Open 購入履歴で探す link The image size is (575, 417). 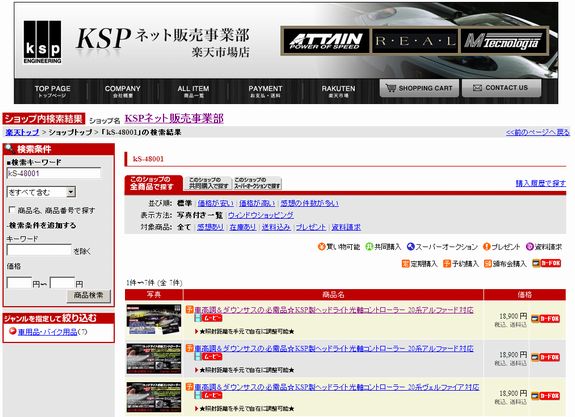coord(541,183)
